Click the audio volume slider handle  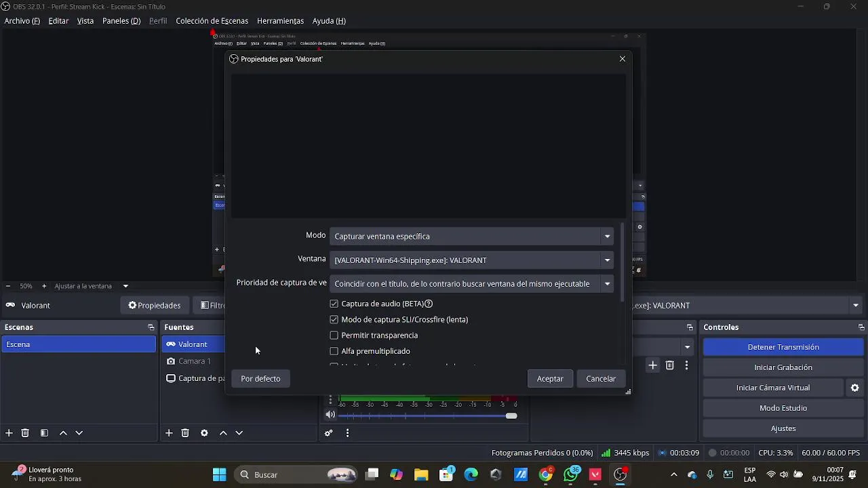(511, 415)
